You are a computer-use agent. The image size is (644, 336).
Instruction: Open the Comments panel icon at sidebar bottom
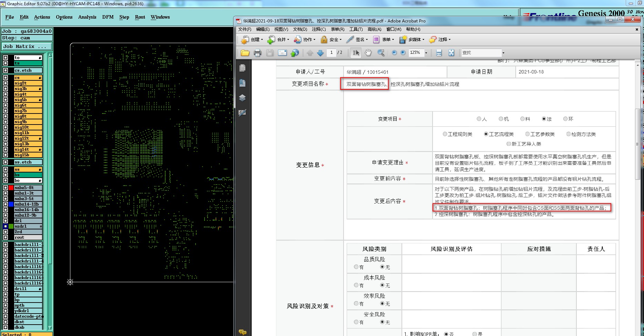tap(242, 332)
